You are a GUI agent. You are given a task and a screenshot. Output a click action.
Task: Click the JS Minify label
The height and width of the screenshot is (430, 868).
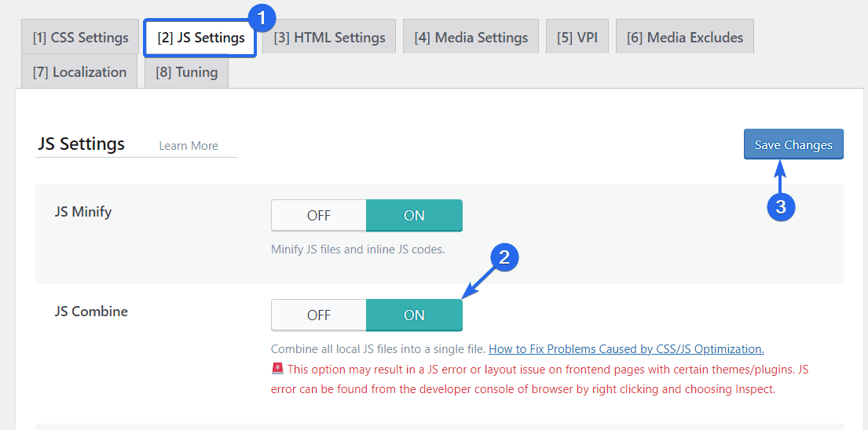(x=83, y=212)
